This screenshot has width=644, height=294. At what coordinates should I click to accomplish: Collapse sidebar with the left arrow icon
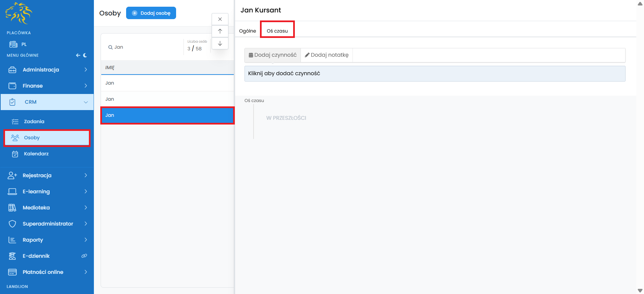pyautogui.click(x=78, y=55)
